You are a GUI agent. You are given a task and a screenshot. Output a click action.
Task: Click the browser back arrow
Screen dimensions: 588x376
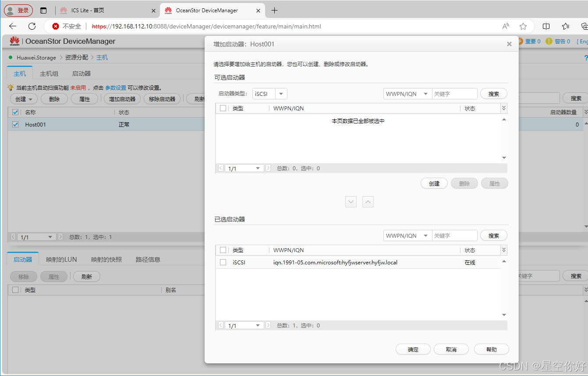coord(13,26)
